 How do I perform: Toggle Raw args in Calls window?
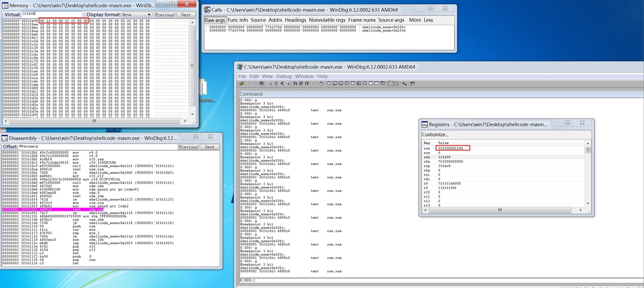(x=215, y=20)
